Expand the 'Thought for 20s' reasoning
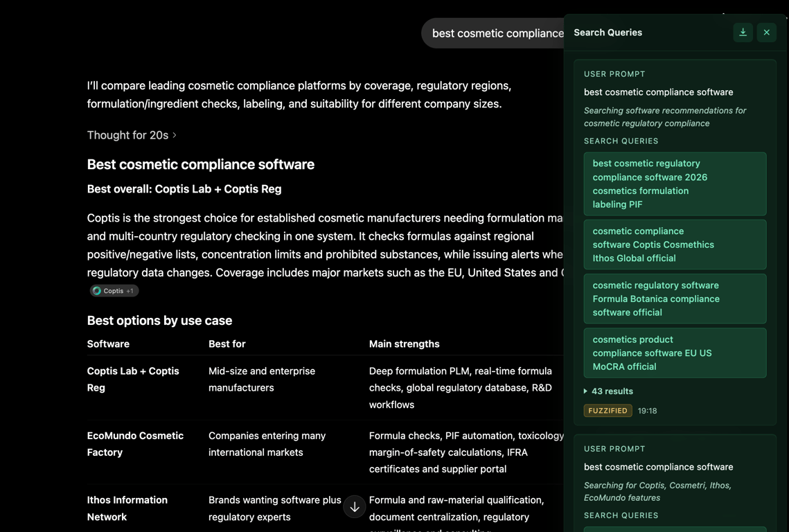The height and width of the screenshot is (532, 789). pos(132,135)
